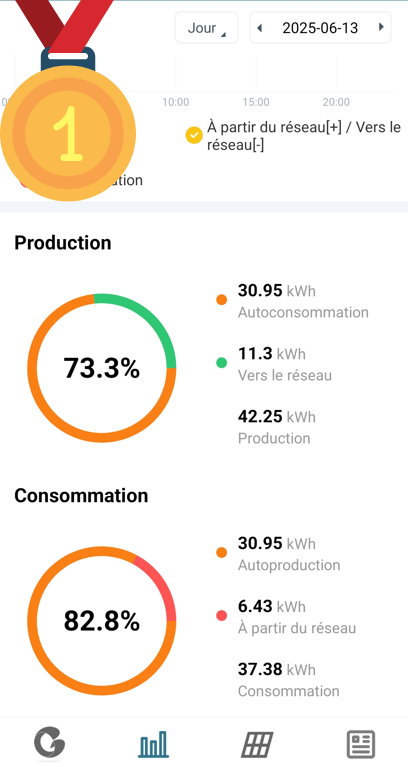408x767 pixels.
Task: Select the bar chart statistics tab icon
Action: pos(153,744)
